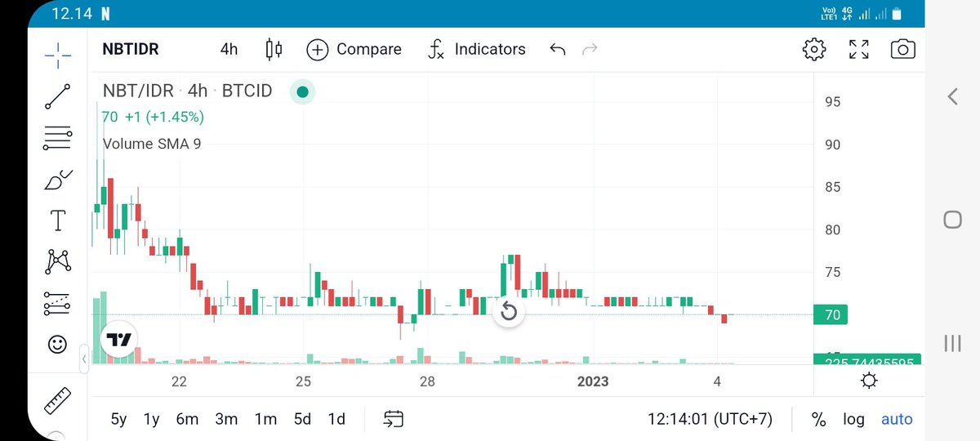Click the NBT/IDR · 4h · BTCID legend title
980x441 pixels.
(x=187, y=91)
